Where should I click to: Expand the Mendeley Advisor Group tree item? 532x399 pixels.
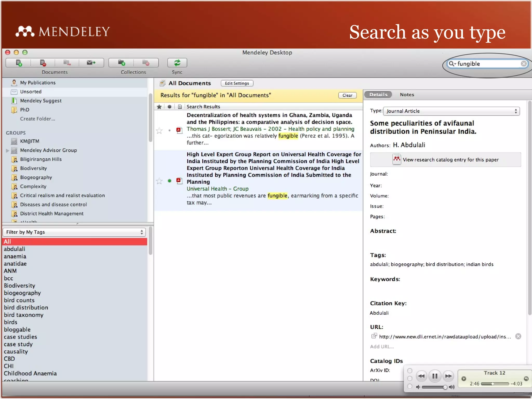8,150
